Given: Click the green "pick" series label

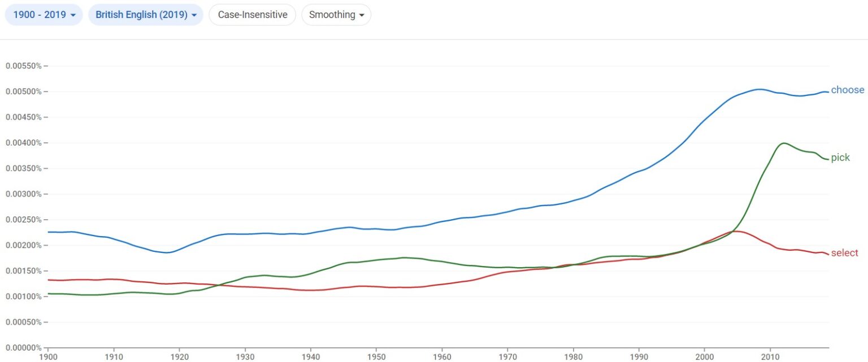Looking at the screenshot, I should click(x=840, y=158).
